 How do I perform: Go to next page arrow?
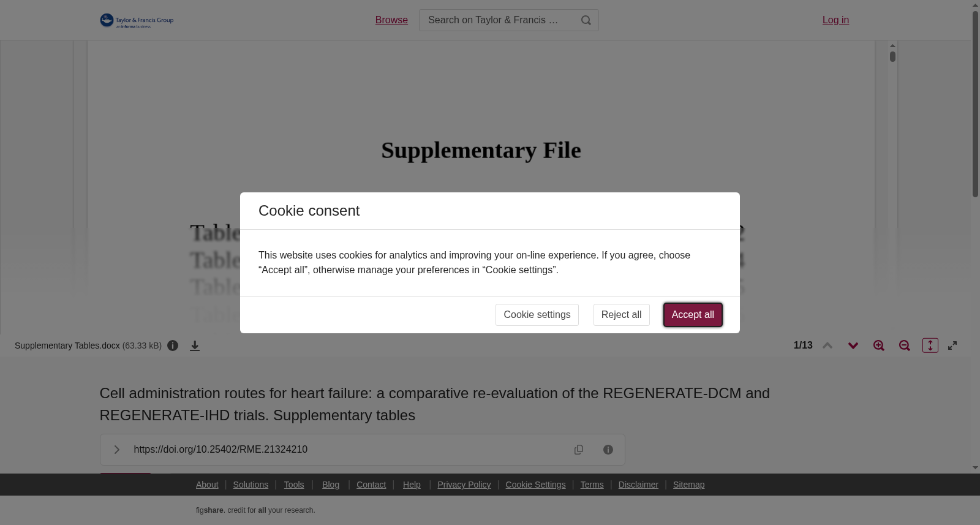(x=853, y=346)
